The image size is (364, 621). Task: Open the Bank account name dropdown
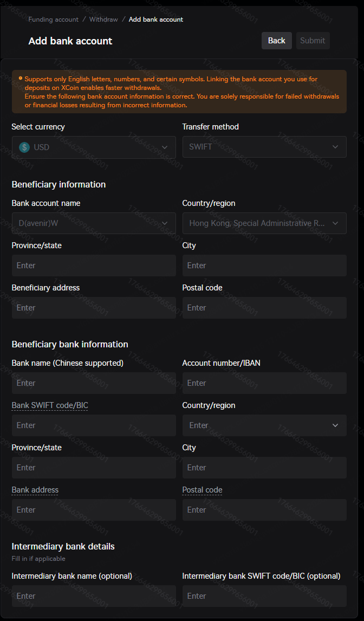pyautogui.click(x=94, y=223)
